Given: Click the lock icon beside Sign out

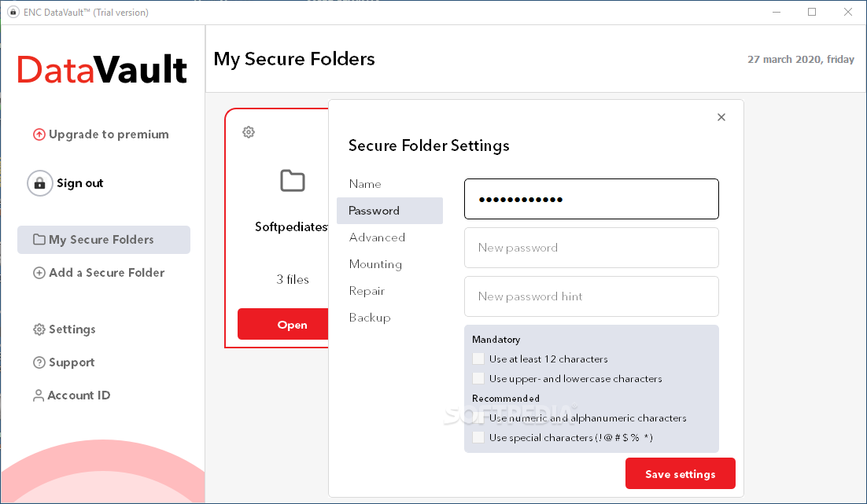Looking at the screenshot, I should pyautogui.click(x=40, y=183).
